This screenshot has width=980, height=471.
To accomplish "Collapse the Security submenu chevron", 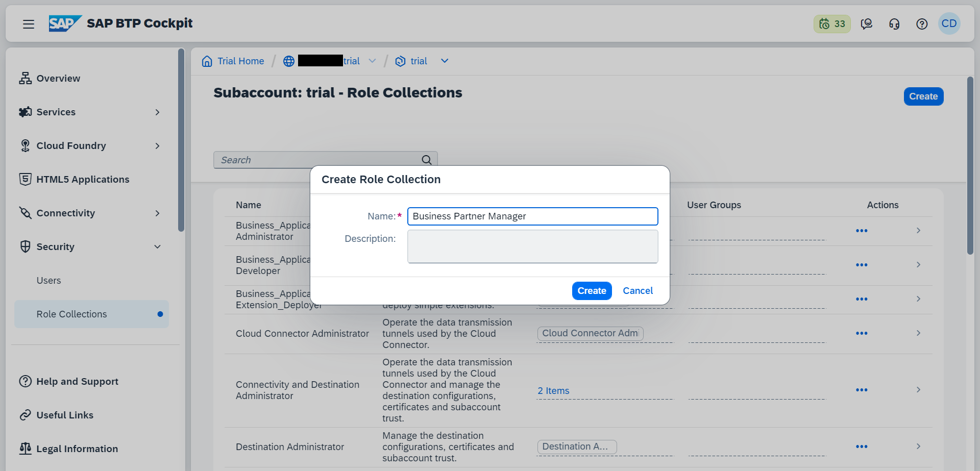I will click(x=157, y=246).
